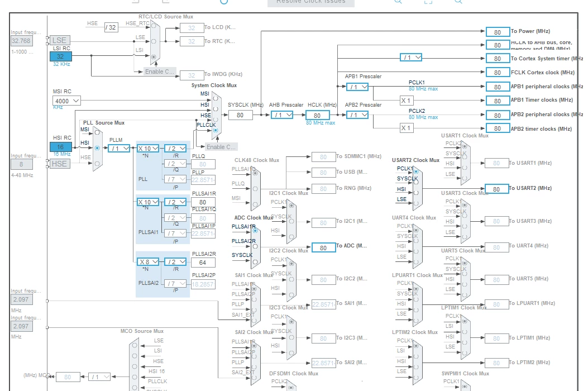This screenshot has height=391, width=588.
Task: Click the LSI RC 32 KHz block
Action: (x=61, y=56)
